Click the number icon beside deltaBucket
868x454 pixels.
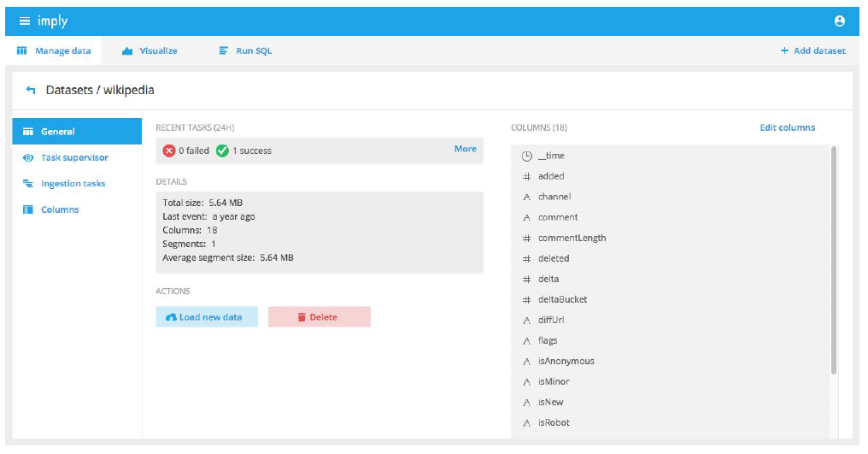pyautogui.click(x=526, y=299)
